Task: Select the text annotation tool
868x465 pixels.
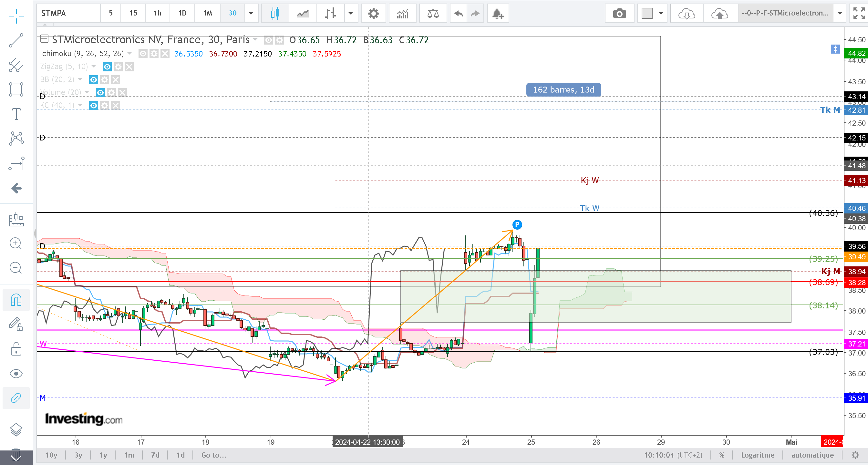Action: [16, 114]
